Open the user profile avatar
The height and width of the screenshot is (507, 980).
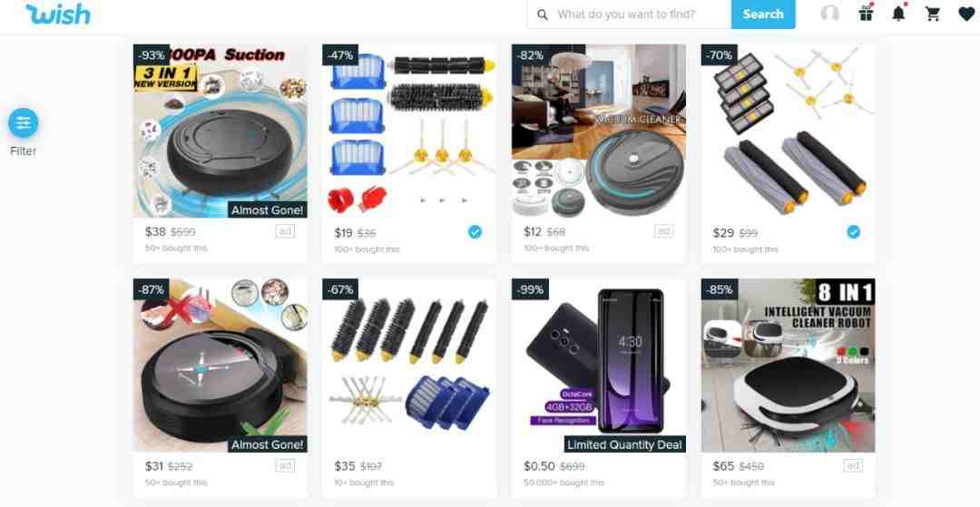pos(829,14)
